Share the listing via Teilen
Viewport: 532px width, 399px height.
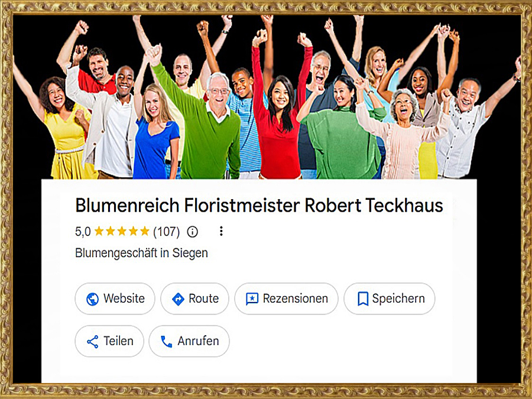109,341
